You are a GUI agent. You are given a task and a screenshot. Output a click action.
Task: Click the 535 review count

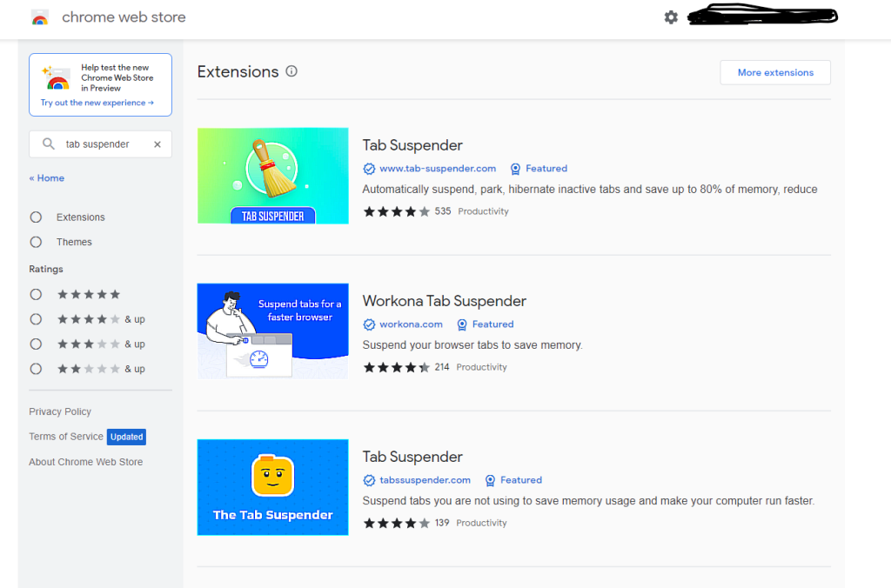[443, 211]
